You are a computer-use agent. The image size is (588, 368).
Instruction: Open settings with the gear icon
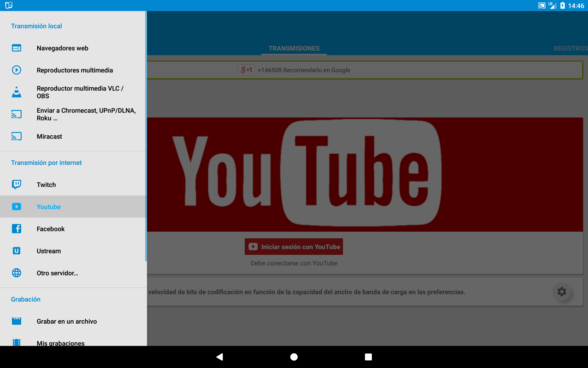click(562, 292)
